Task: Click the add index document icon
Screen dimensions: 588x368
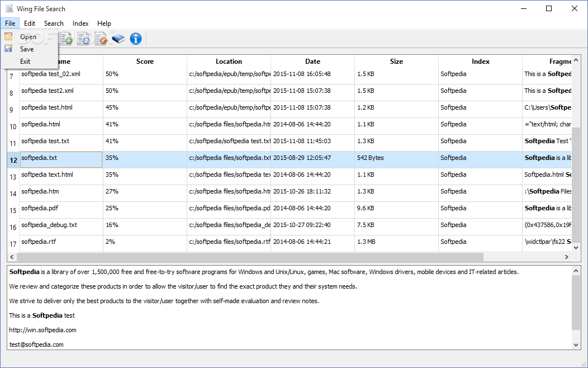Action: (x=67, y=39)
